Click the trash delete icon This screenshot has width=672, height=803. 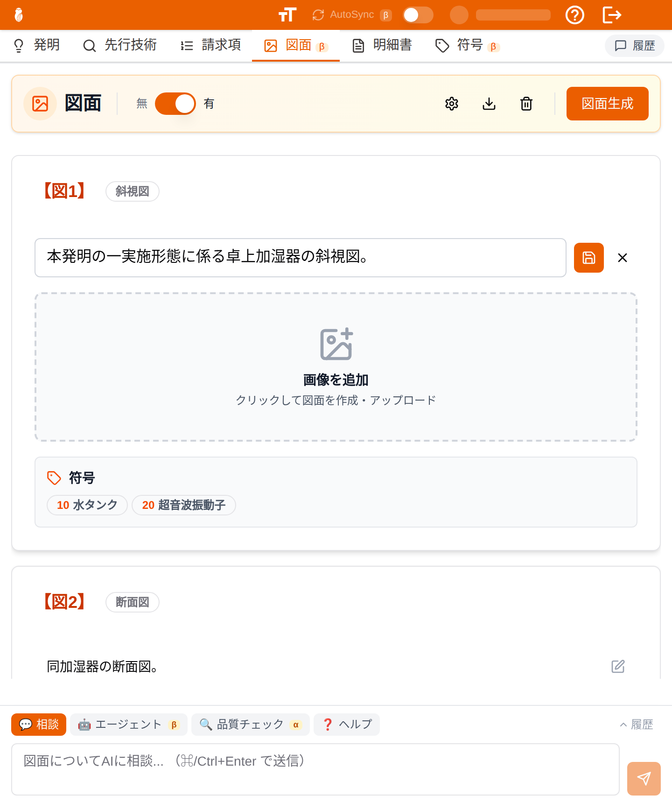526,104
